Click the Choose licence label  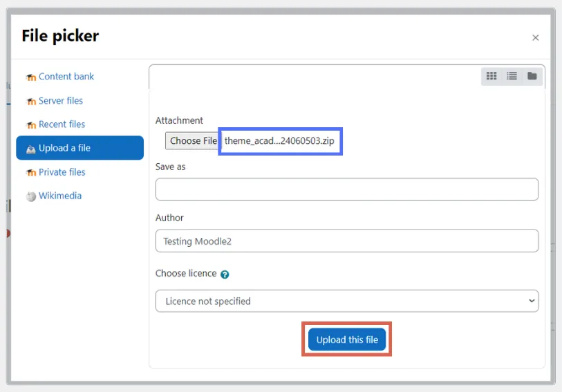pos(186,273)
